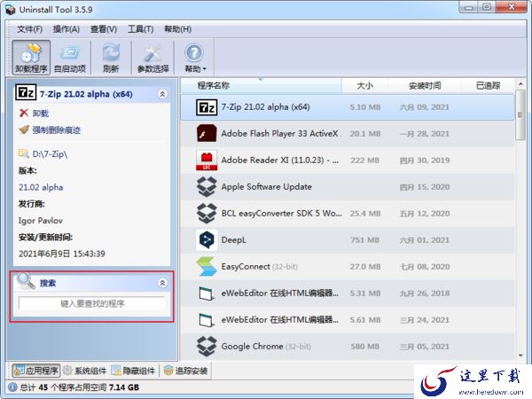
Task: Sort by 已追踪 column header
Action: tap(488, 85)
